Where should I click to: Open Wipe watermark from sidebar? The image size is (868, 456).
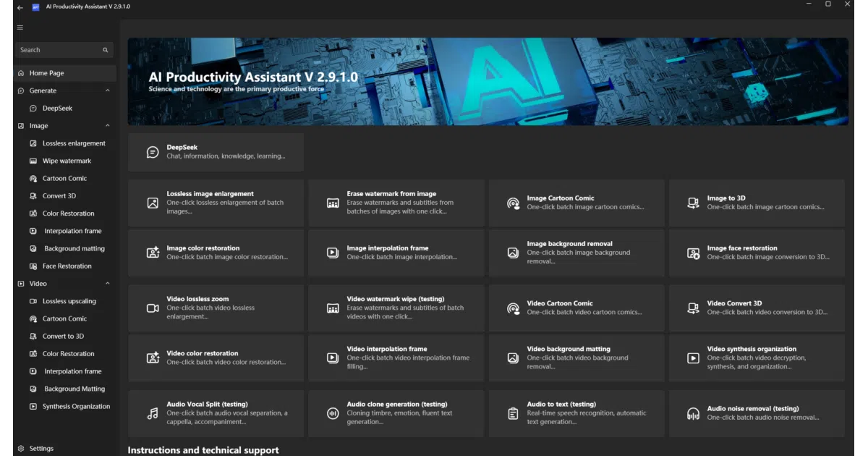66,161
